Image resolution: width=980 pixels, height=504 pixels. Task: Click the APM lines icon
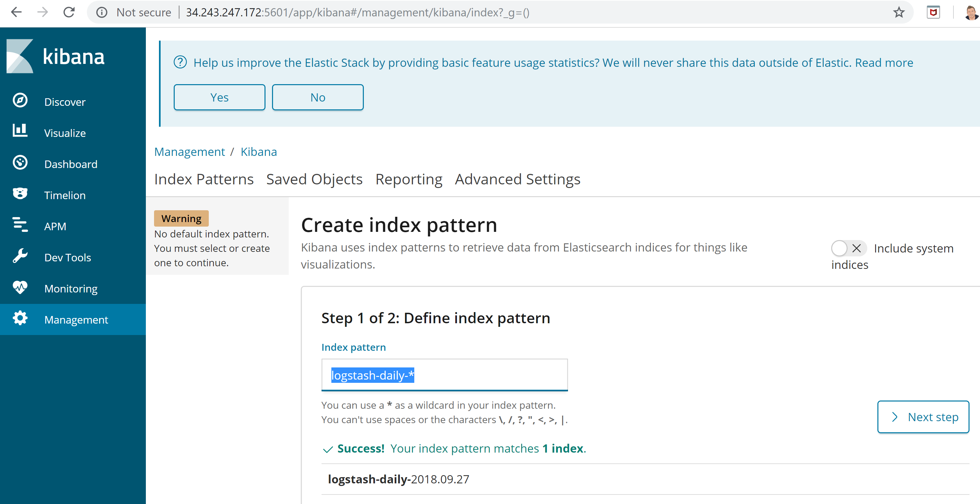(20, 225)
